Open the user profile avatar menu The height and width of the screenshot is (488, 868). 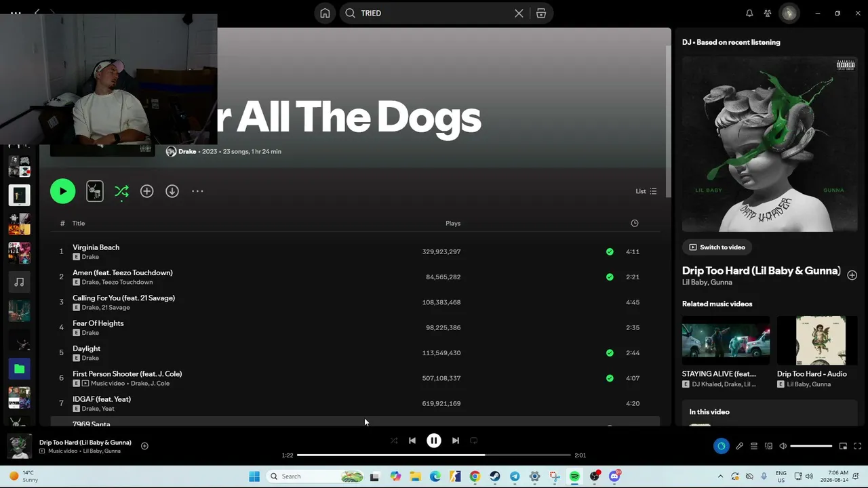tap(789, 13)
